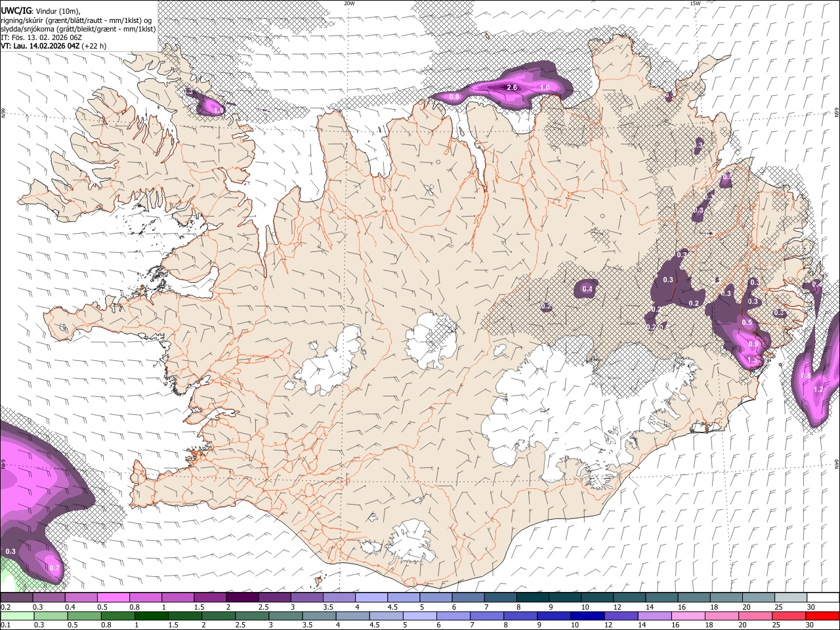Click the "20W" longitude label
Screen dimensions: 840x630
[x=349, y=3]
